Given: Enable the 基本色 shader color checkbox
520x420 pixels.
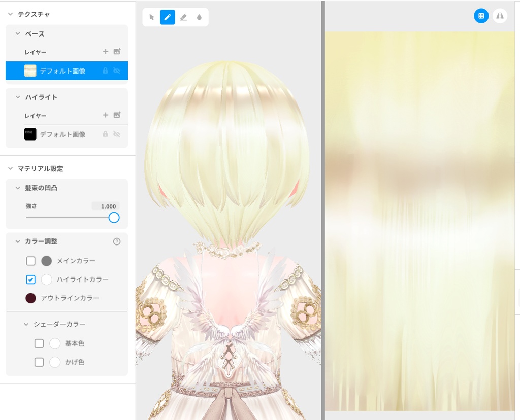Looking at the screenshot, I should coord(39,343).
